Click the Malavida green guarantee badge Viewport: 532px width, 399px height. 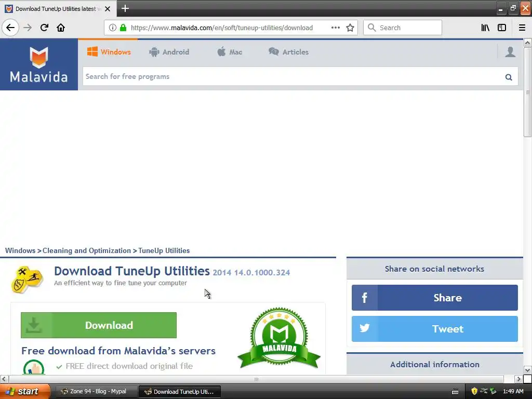click(x=279, y=338)
